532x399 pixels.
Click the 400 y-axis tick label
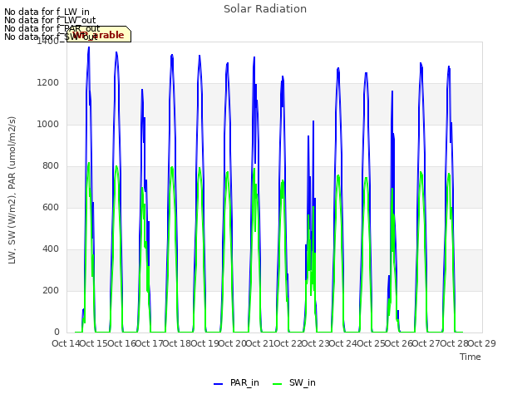click(51, 249)
